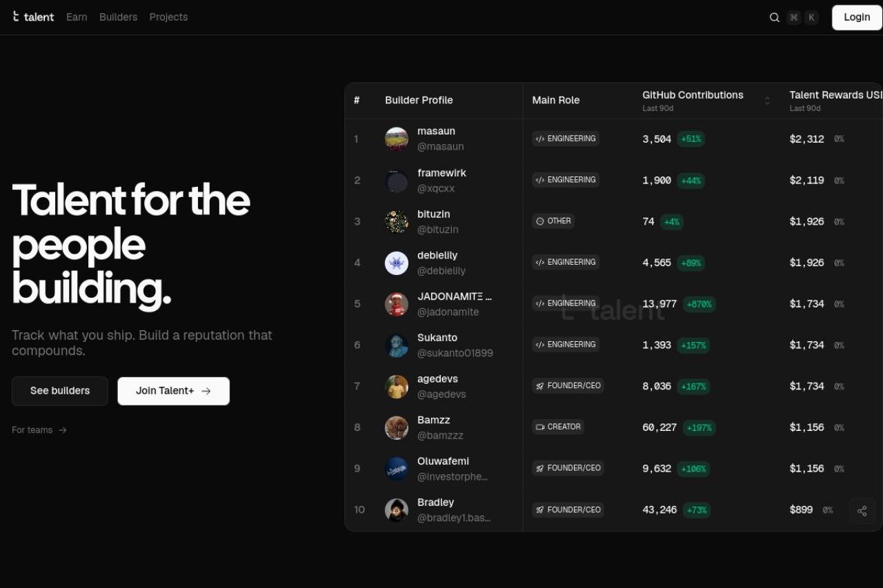Select the Bradley builder name

tap(436, 502)
